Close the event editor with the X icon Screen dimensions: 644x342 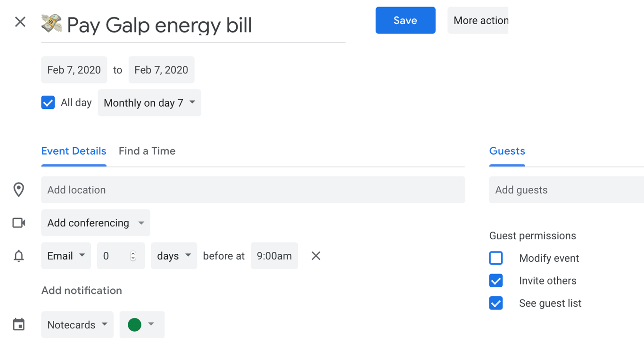(x=20, y=22)
